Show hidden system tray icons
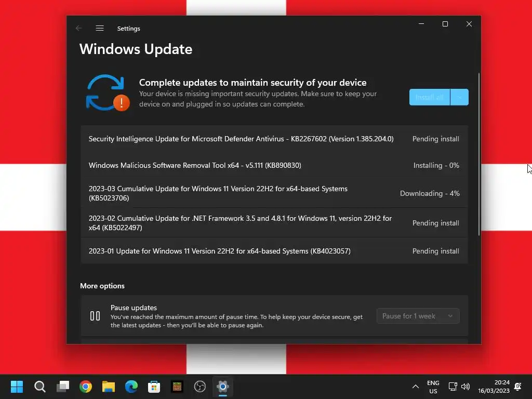 (x=415, y=387)
